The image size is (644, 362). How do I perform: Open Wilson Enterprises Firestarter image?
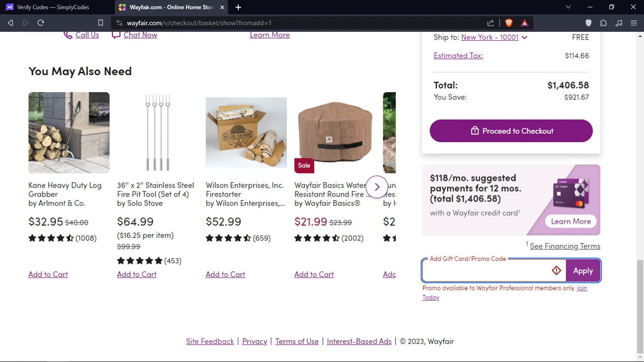(x=246, y=133)
